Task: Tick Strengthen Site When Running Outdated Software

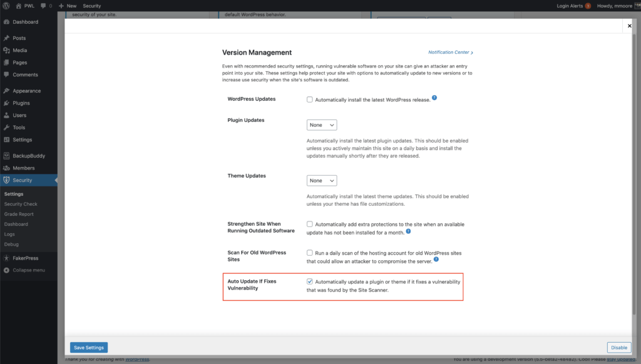Action: [x=310, y=225]
